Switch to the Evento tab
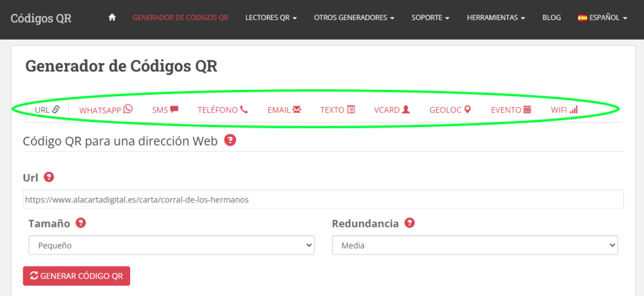The image size is (644, 296). click(511, 109)
